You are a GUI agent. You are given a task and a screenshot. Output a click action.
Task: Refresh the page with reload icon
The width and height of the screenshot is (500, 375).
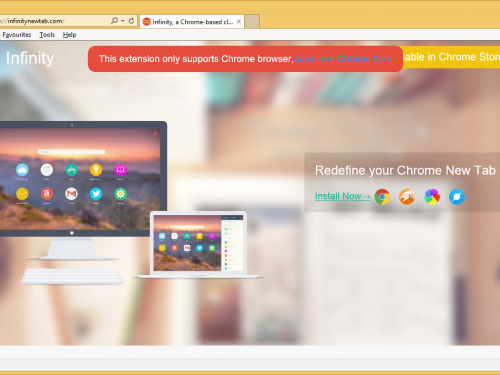(x=131, y=21)
